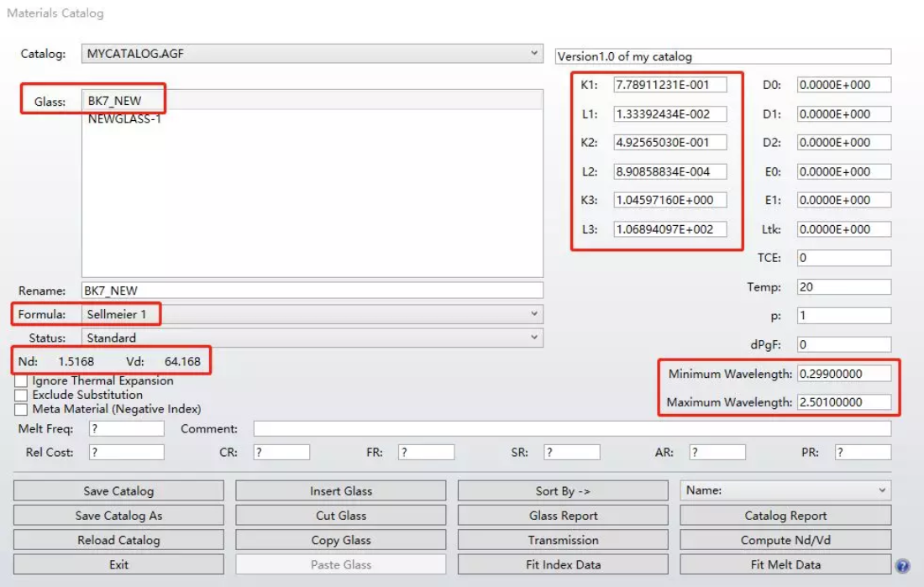Click the blue help icon

(x=903, y=566)
